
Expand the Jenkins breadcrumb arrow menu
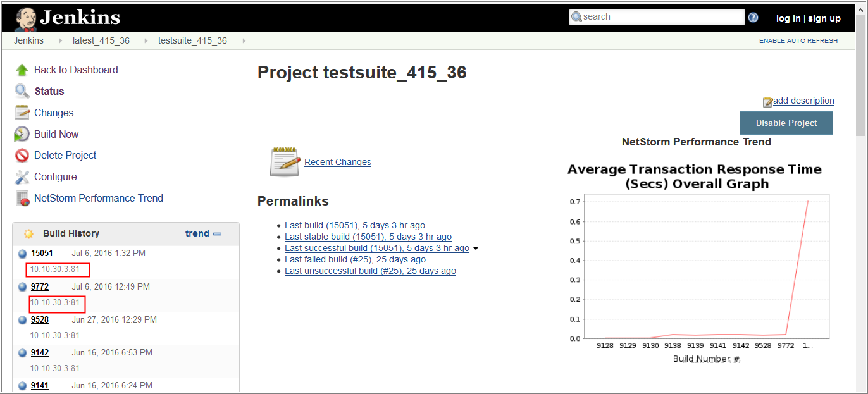61,41
